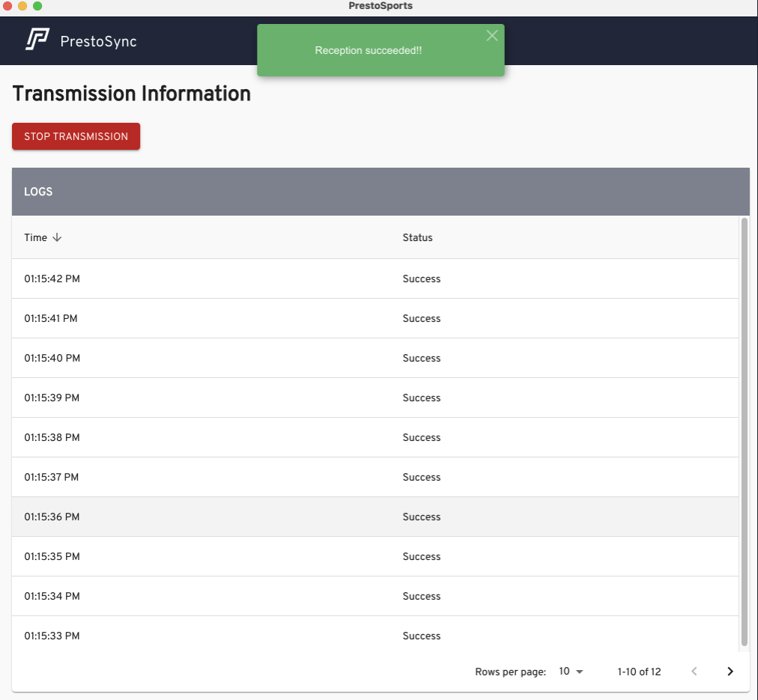Toggle the Time column sort arrow

point(57,237)
